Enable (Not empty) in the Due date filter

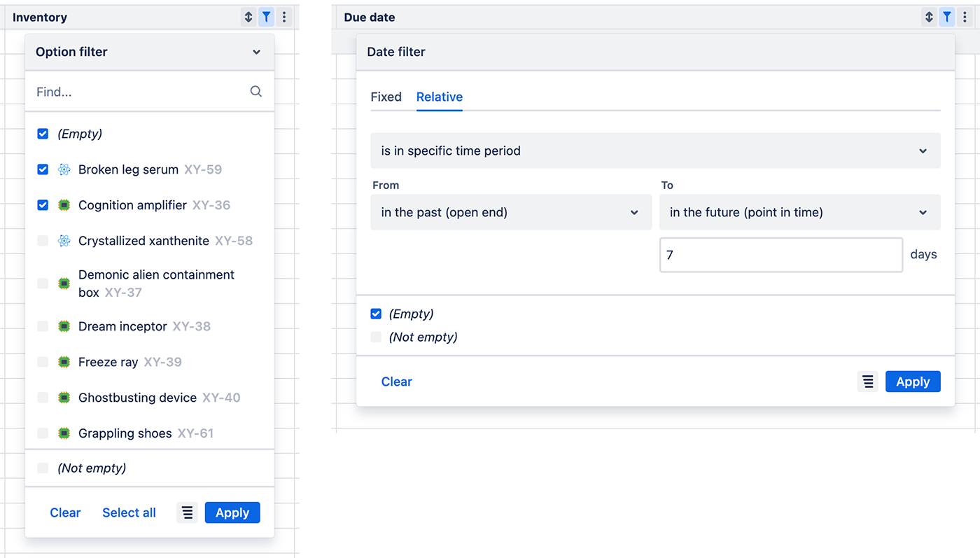(x=376, y=337)
